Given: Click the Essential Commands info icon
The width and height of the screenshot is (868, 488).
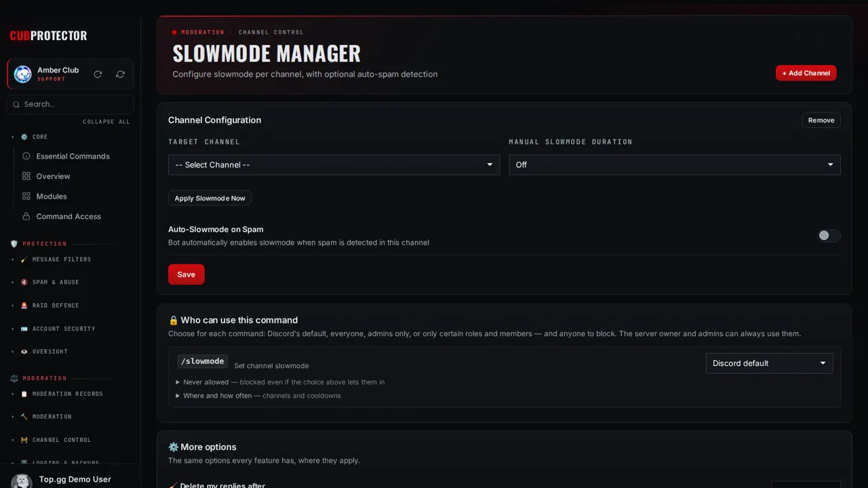Looking at the screenshot, I should (26, 156).
